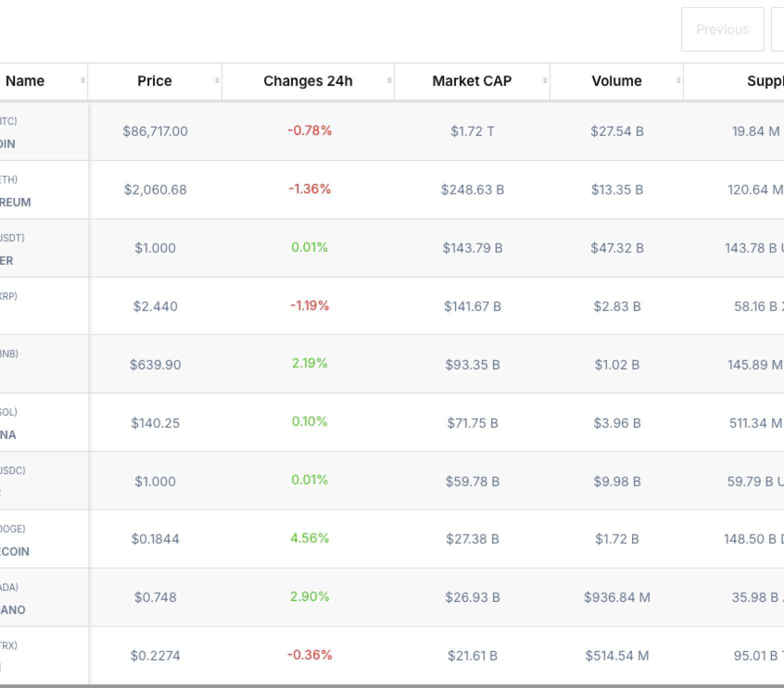Sort by the Market CAP column header

(x=472, y=81)
